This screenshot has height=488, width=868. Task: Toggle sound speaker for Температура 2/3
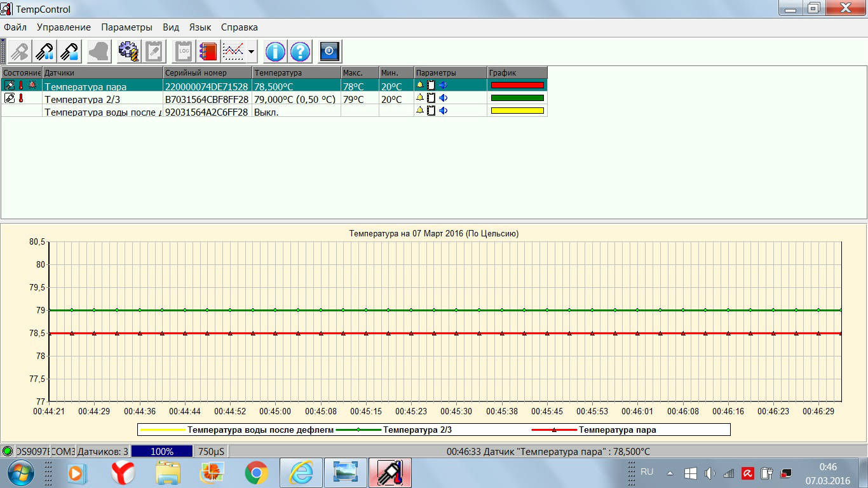(x=444, y=98)
